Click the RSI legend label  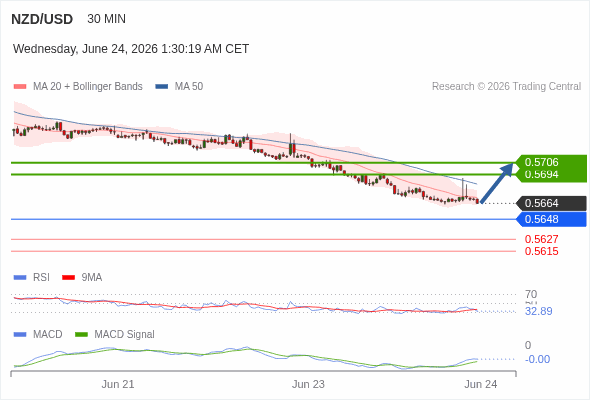(41, 277)
